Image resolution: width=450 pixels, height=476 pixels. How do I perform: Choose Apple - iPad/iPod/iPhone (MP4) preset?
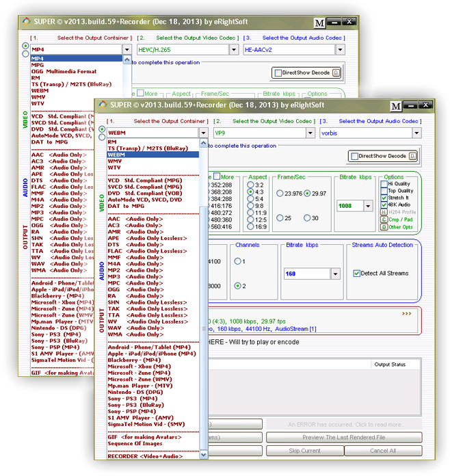[153, 354]
